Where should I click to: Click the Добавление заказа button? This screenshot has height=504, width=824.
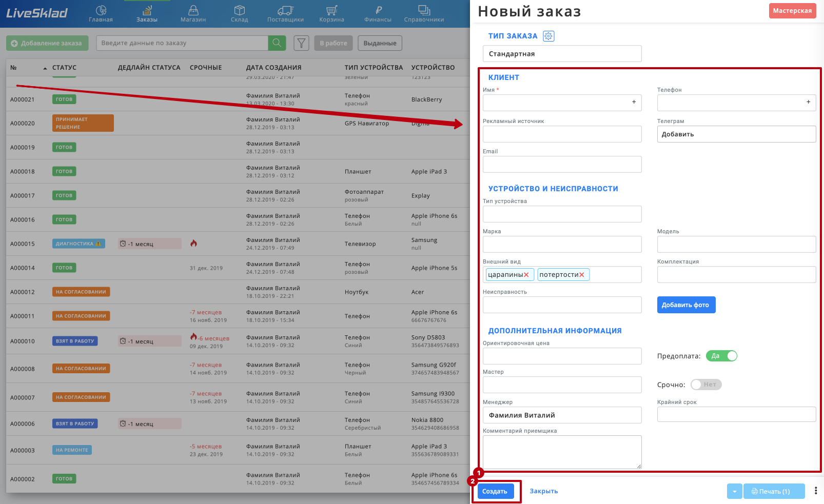(47, 43)
